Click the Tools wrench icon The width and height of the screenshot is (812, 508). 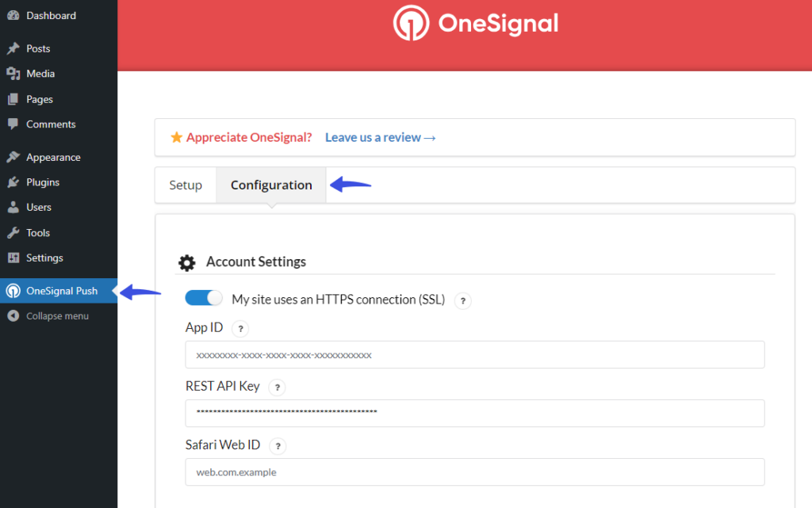13,233
